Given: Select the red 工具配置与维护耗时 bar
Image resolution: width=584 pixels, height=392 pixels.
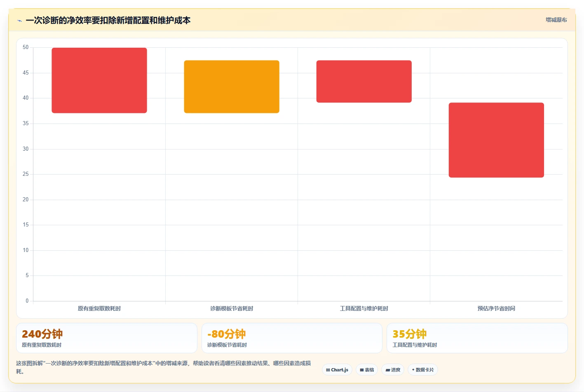Looking at the screenshot, I should [364, 82].
